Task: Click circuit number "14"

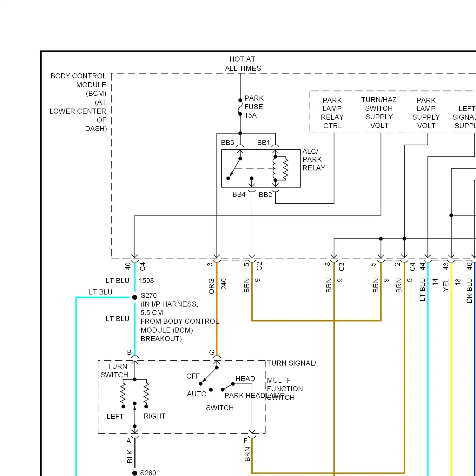Action: (x=435, y=281)
